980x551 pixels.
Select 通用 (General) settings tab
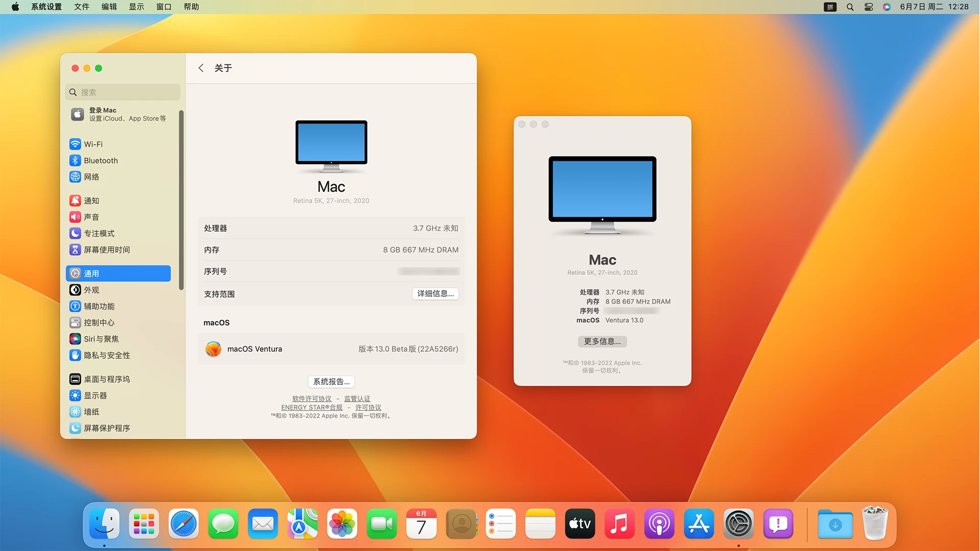click(118, 273)
